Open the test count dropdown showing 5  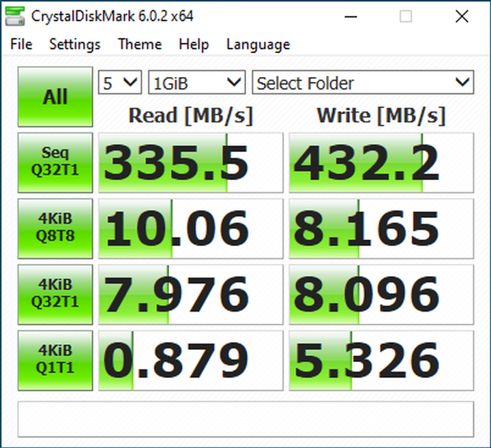[x=120, y=83]
